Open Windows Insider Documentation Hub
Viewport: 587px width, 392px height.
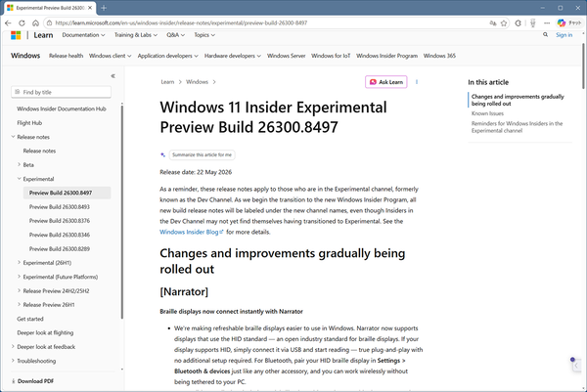click(62, 109)
